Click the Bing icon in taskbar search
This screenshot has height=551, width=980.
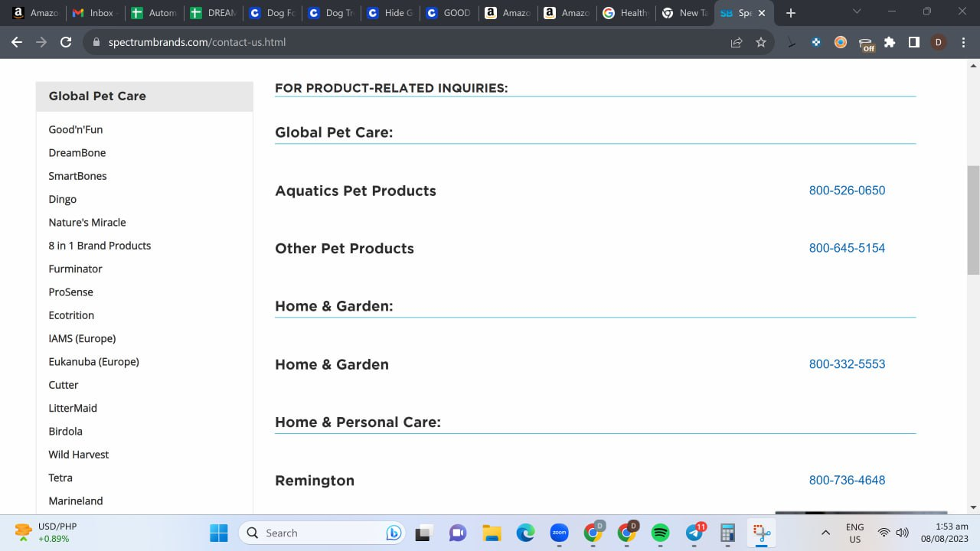pos(394,533)
